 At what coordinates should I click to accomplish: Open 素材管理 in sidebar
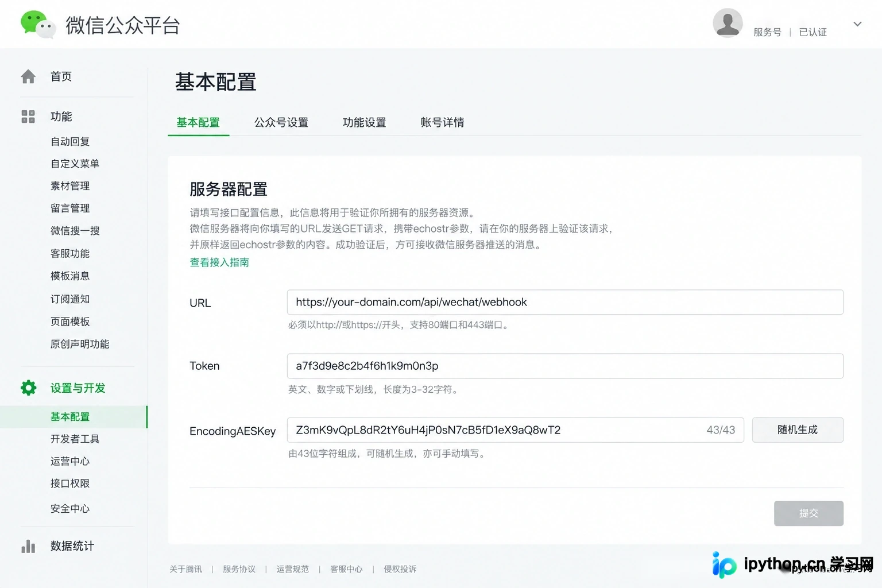click(70, 186)
